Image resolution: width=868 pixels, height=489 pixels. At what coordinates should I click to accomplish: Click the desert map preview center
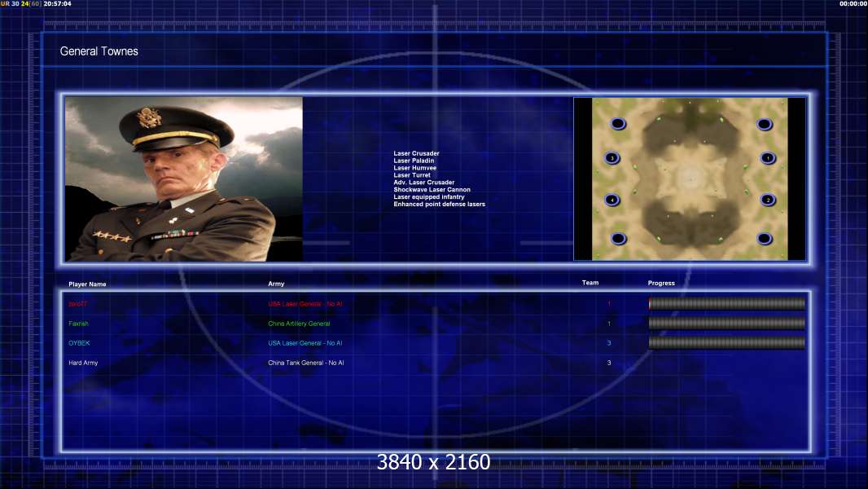coord(690,178)
